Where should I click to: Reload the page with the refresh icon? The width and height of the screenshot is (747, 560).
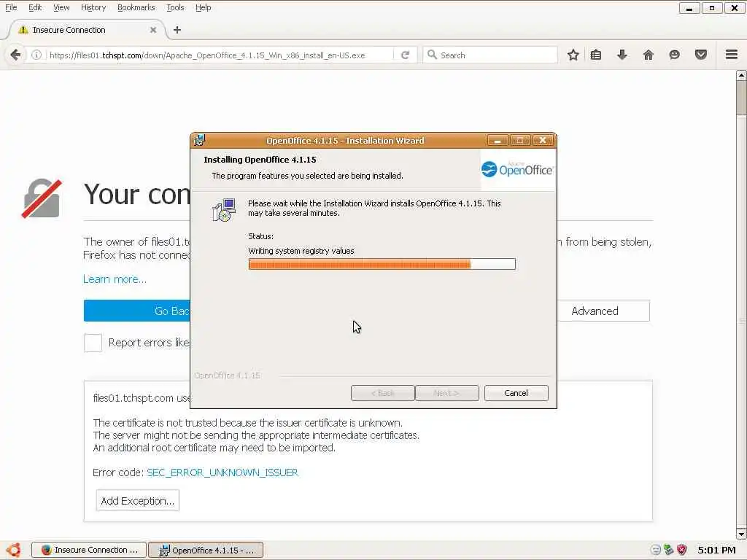pos(405,55)
